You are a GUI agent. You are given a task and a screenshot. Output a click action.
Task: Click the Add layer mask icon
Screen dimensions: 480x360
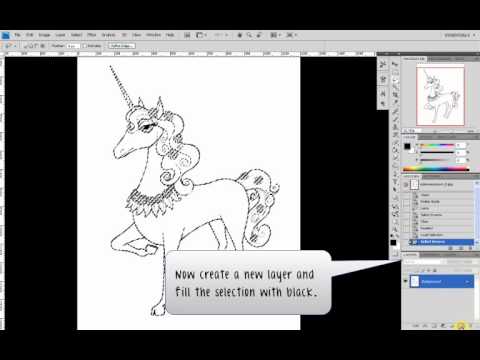click(x=434, y=325)
